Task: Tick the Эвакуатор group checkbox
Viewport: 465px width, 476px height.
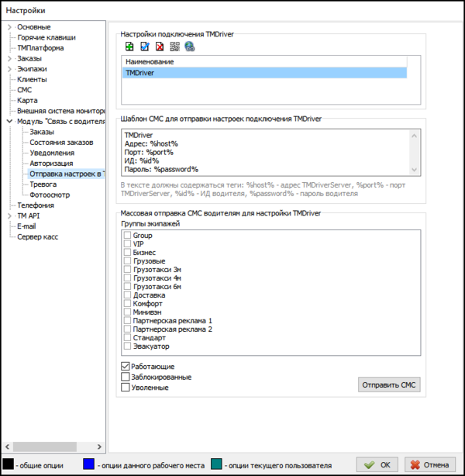Action: pyautogui.click(x=127, y=348)
